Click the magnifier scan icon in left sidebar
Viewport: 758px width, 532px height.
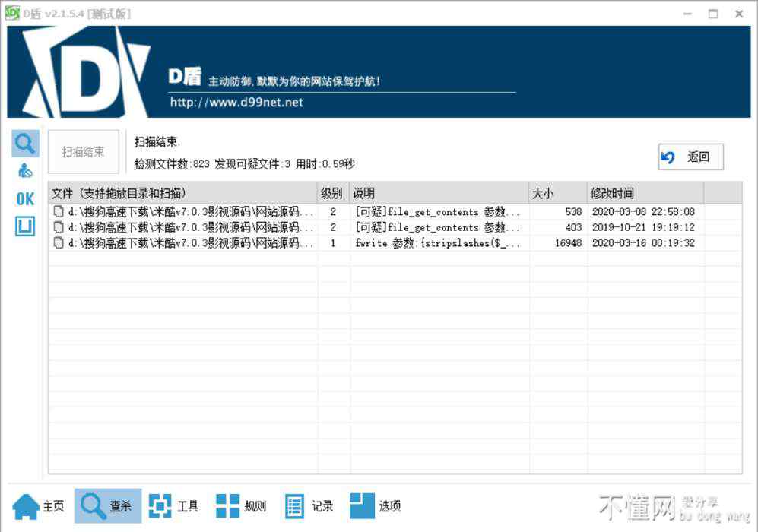click(25, 143)
